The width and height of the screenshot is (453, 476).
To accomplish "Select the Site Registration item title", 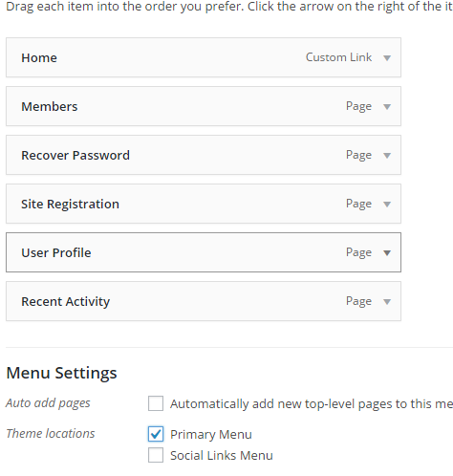I will click(70, 204).
